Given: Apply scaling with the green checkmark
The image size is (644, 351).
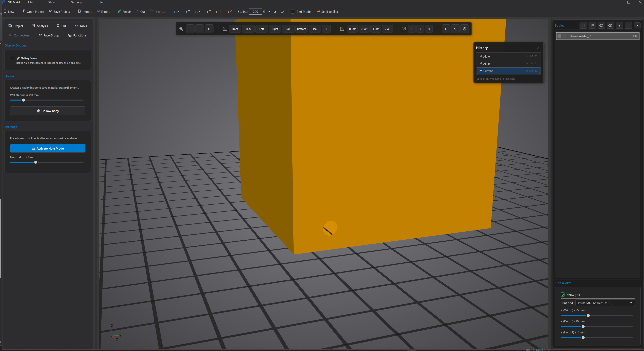Looking at the screenshot, I should (283, 12).
